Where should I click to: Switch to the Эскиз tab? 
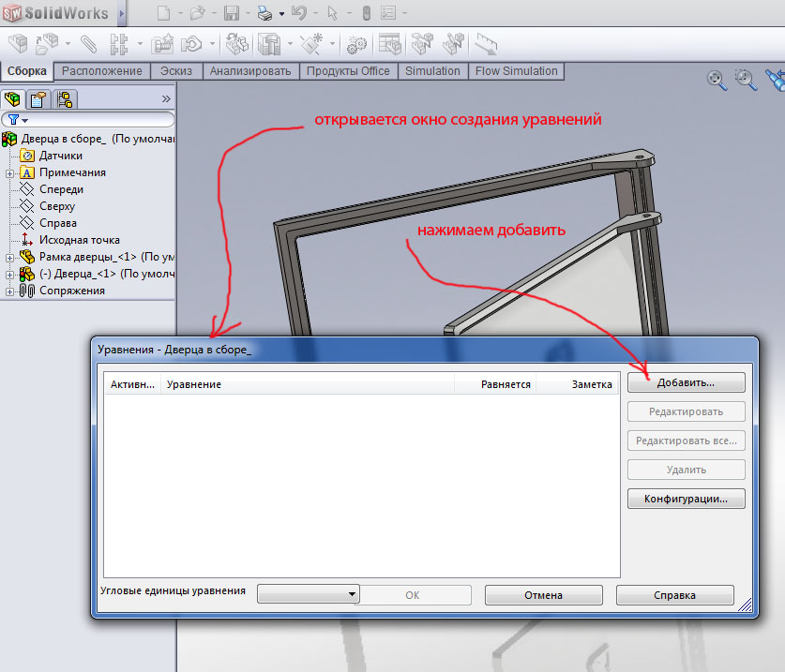[x=176, y=71]
